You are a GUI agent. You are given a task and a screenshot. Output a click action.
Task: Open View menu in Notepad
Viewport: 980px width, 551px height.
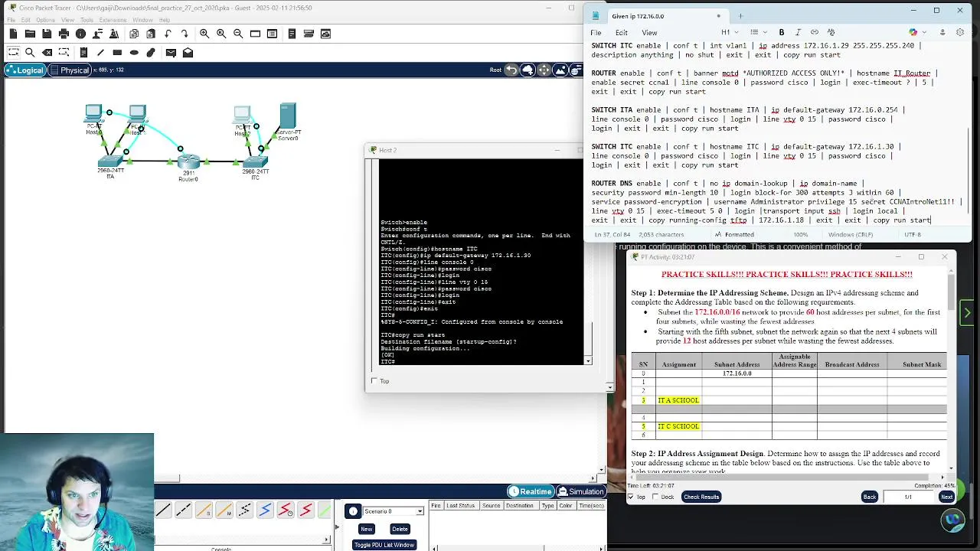coord(649,33)
